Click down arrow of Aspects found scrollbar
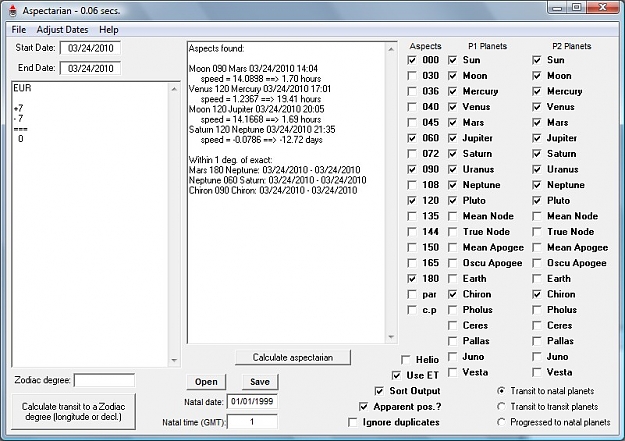Image resolution: width=625 pixels, height=441 pixels. coord(391,337)
